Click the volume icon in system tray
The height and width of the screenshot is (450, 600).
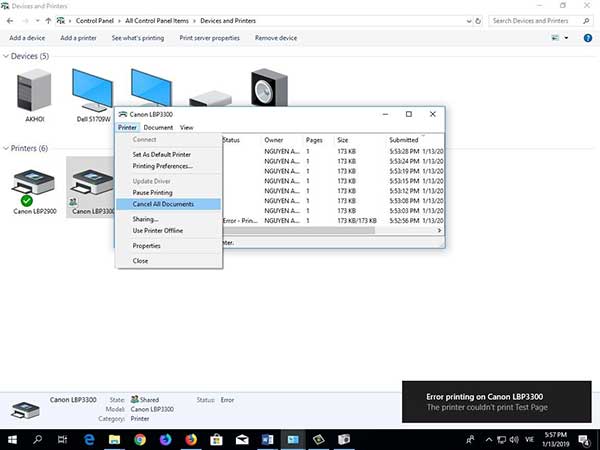514,440
